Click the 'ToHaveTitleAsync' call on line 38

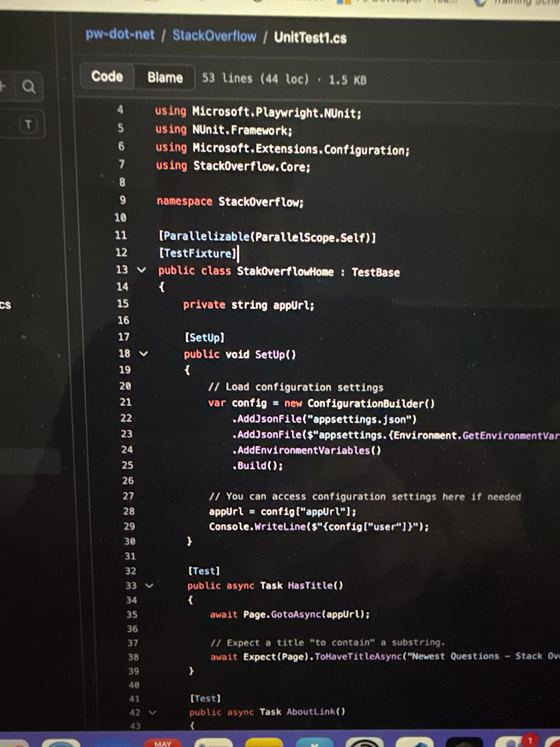(x=358, y=657)
